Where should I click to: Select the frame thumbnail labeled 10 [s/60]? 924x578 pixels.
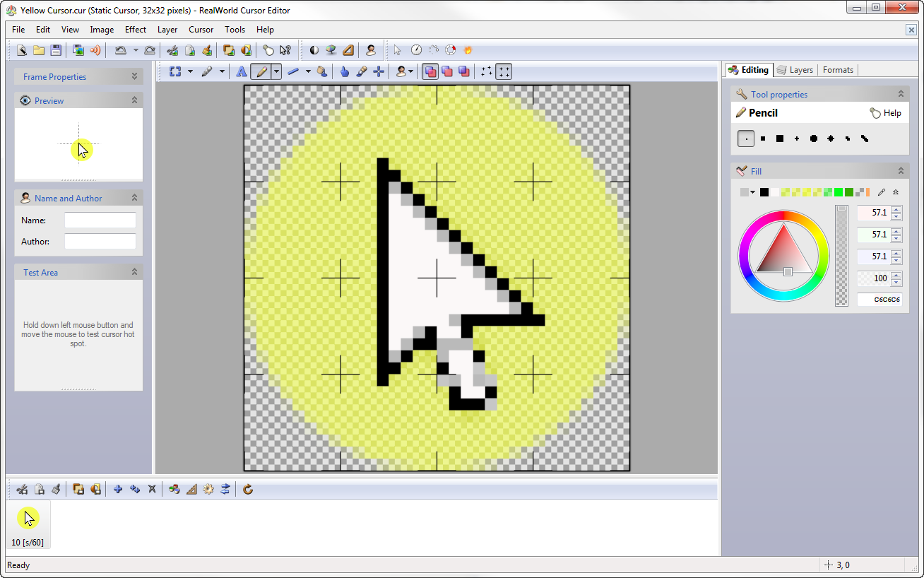click(28, 525)
